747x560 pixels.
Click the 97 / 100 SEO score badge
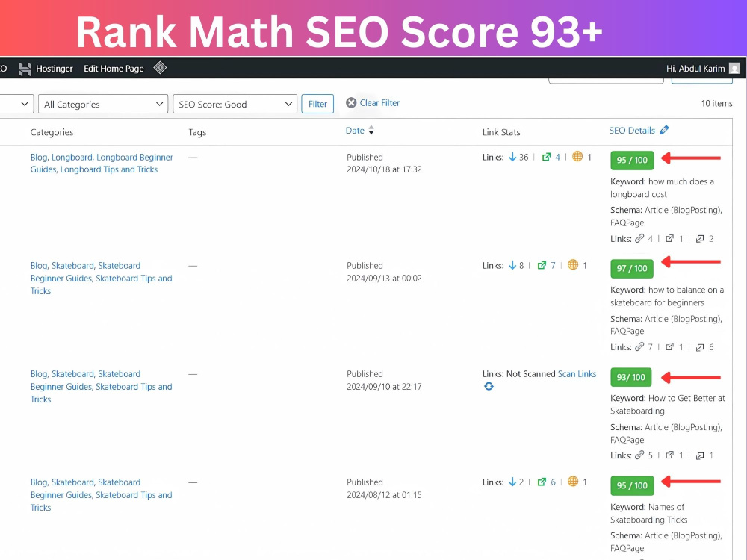coord(632,269)
